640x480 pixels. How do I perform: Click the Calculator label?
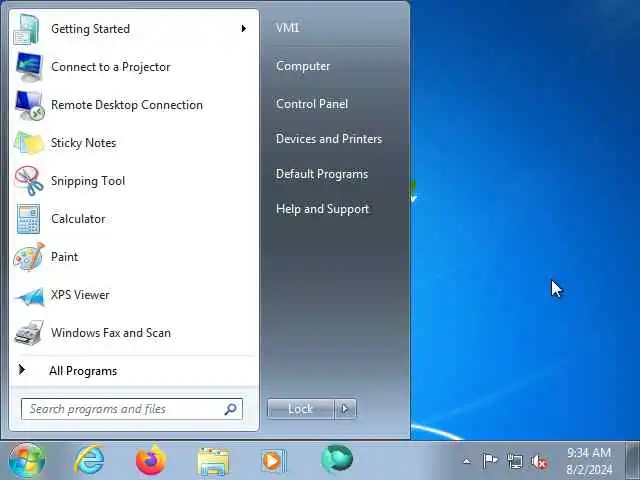[x=78, y=219]
